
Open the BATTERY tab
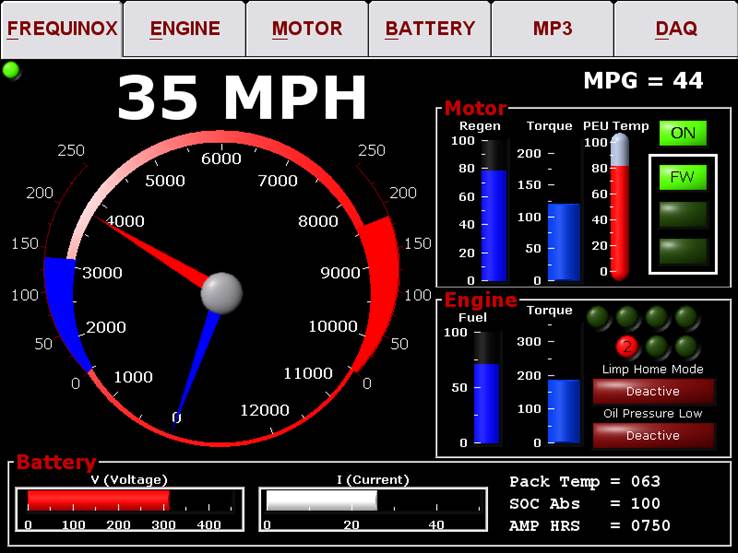tap(430, 29)
